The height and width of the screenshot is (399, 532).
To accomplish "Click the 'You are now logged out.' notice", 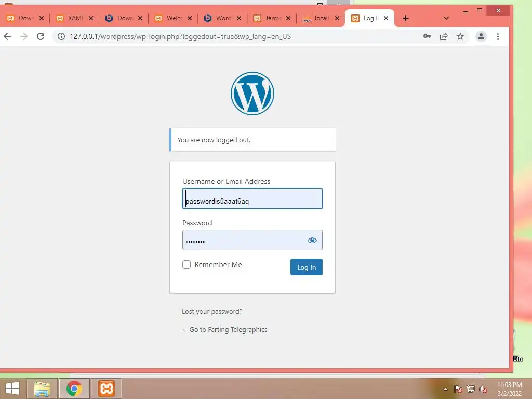I will [252, 140].
